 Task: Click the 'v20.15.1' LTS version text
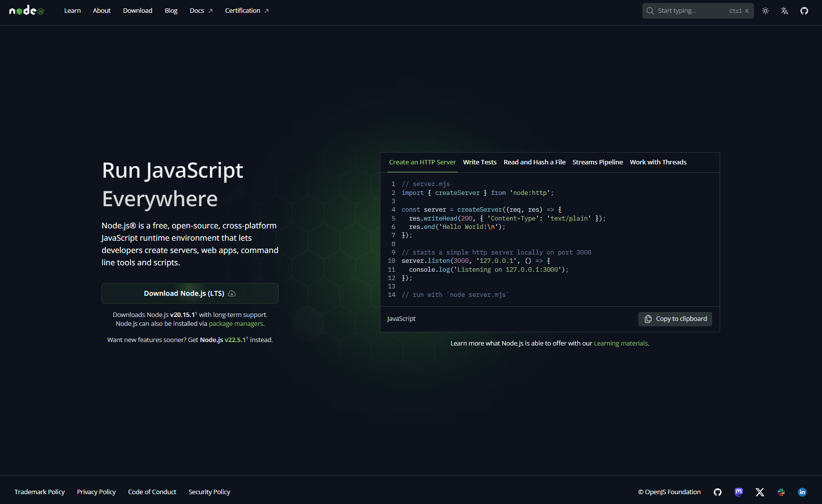(x=183, y=315)
